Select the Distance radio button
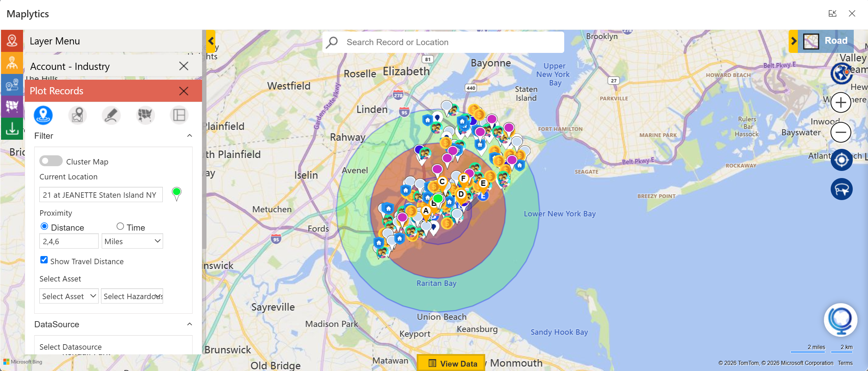The image size is (868, 371). (44, 226)
